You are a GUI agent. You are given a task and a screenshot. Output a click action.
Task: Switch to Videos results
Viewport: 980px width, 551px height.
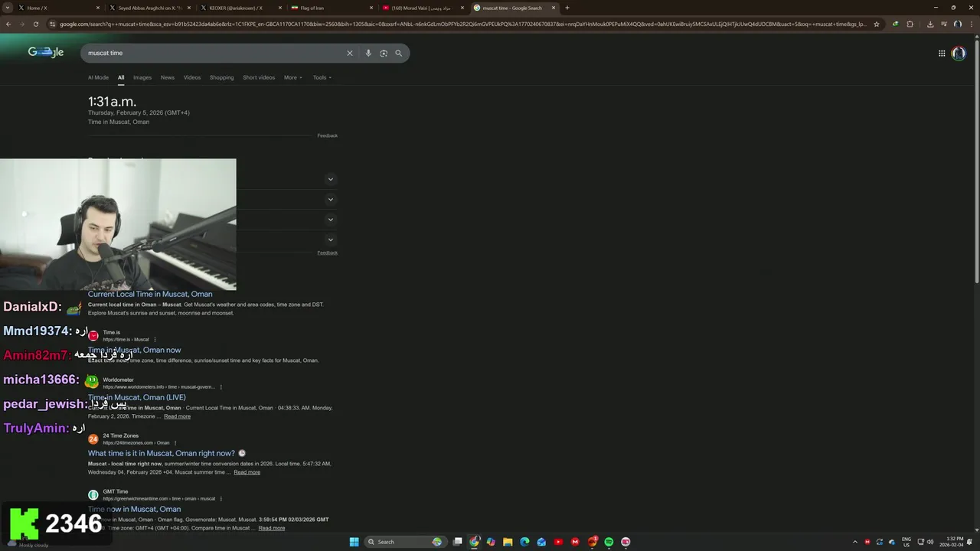tap(192, 77)
